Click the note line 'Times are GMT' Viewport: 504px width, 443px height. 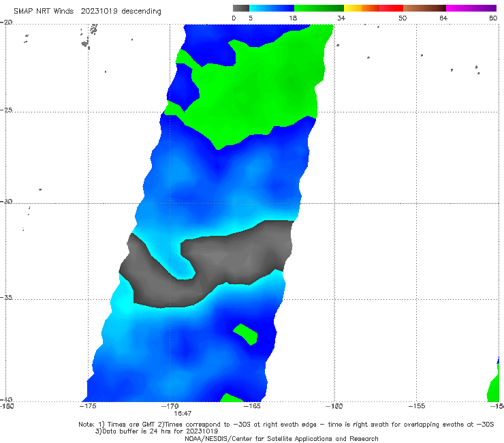(x=131, y=425)
